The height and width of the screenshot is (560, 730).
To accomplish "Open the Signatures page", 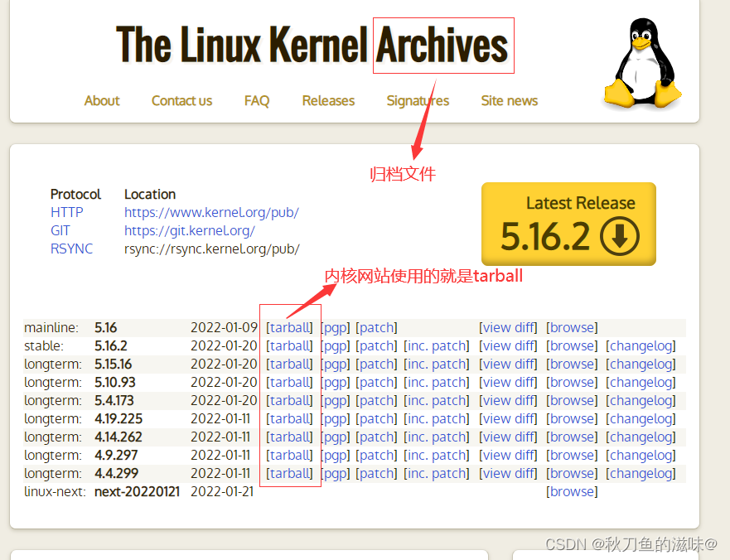I will coord(418,100).
